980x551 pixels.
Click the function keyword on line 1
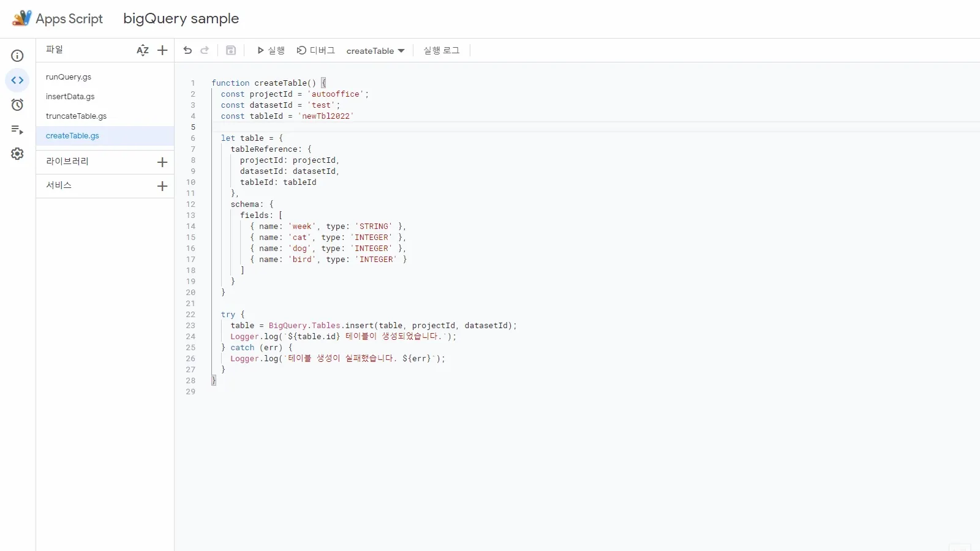(x=230, y=83)
